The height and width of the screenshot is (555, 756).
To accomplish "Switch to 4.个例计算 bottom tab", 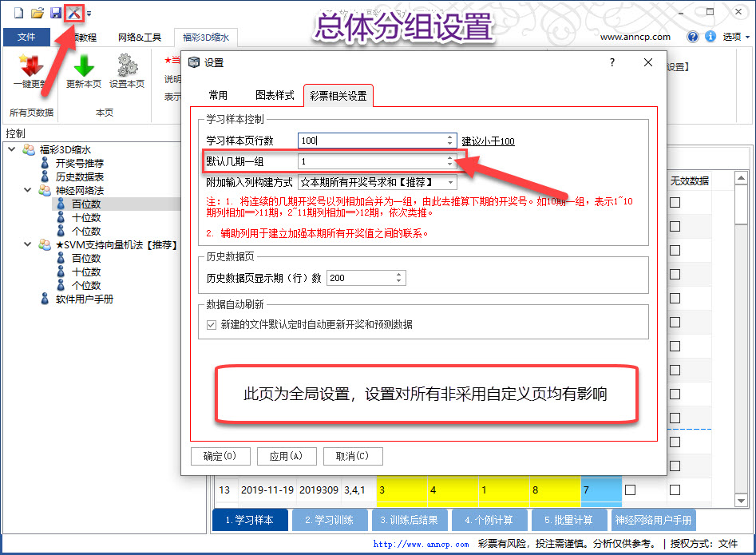I will pyautogui.click(x=489, y=520).
